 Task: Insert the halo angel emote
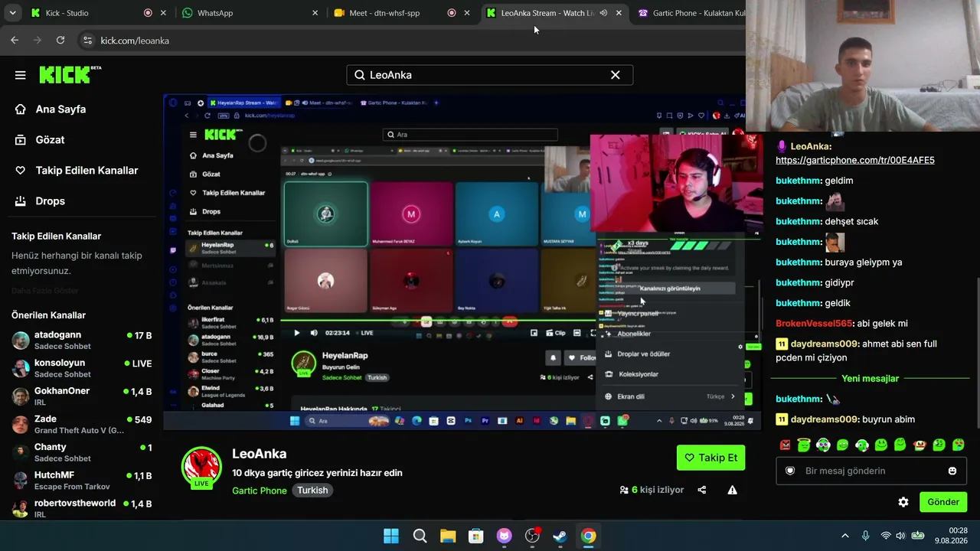(804, 445)
